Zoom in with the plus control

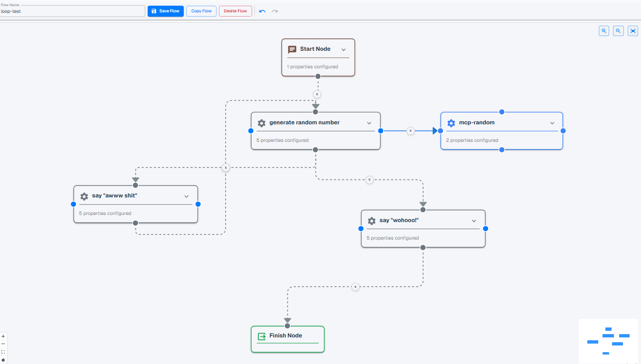[3, 336]
